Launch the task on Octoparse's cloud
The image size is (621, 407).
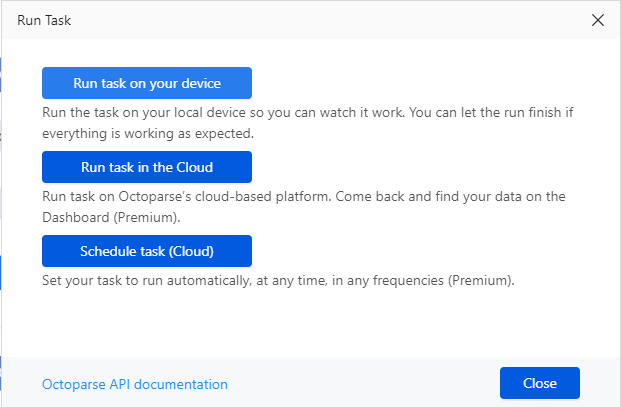146,167
